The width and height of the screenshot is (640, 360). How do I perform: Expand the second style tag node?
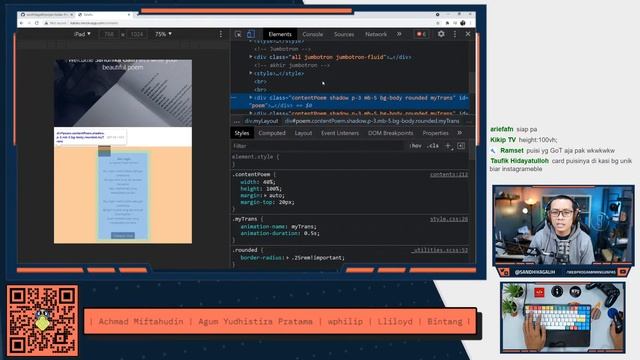[x=251, y=73]
